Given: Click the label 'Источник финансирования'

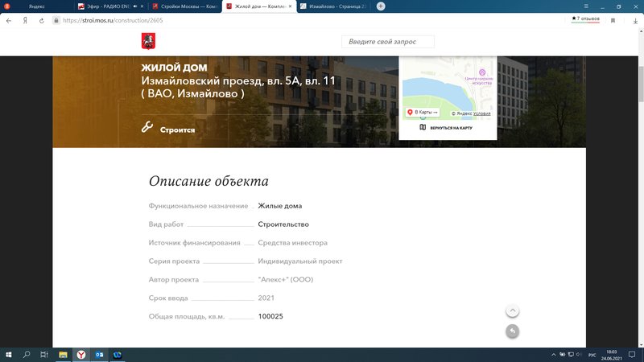Looking at the screenshot, I should [194, 243].
